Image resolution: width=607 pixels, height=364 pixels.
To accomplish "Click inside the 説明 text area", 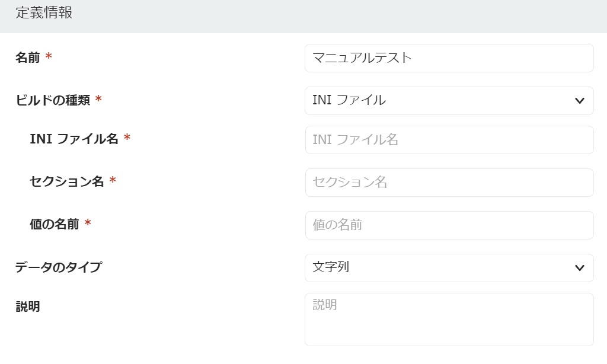I will coord(449,320).
